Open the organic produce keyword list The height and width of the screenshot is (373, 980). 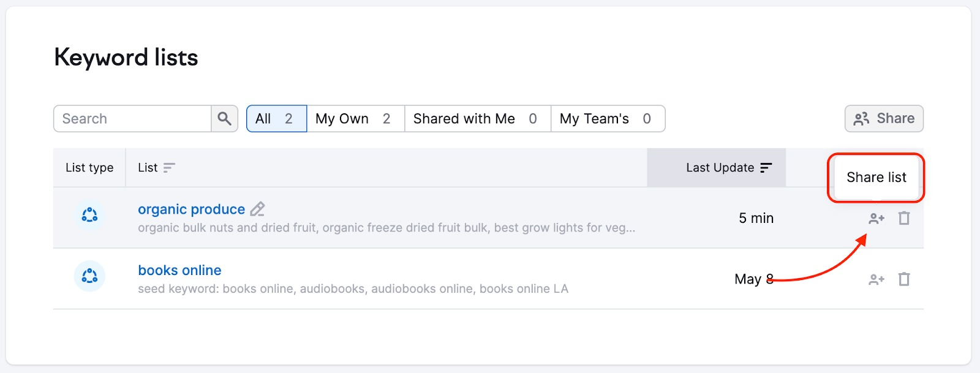coord(192,209)
